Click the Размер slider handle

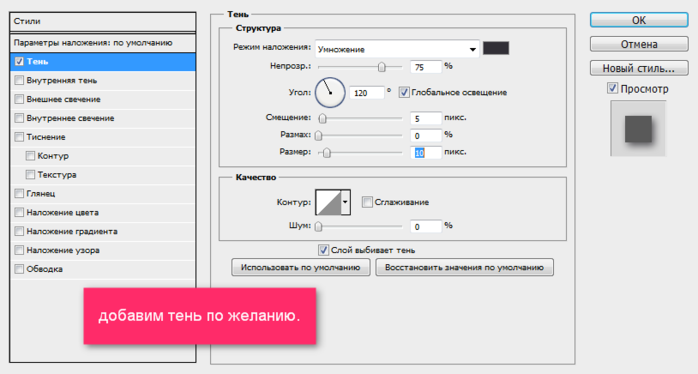click(327, 153)
